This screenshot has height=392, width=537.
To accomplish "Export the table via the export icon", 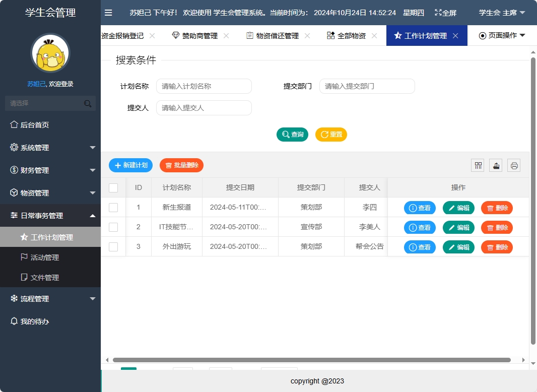I will click(496, 165).
